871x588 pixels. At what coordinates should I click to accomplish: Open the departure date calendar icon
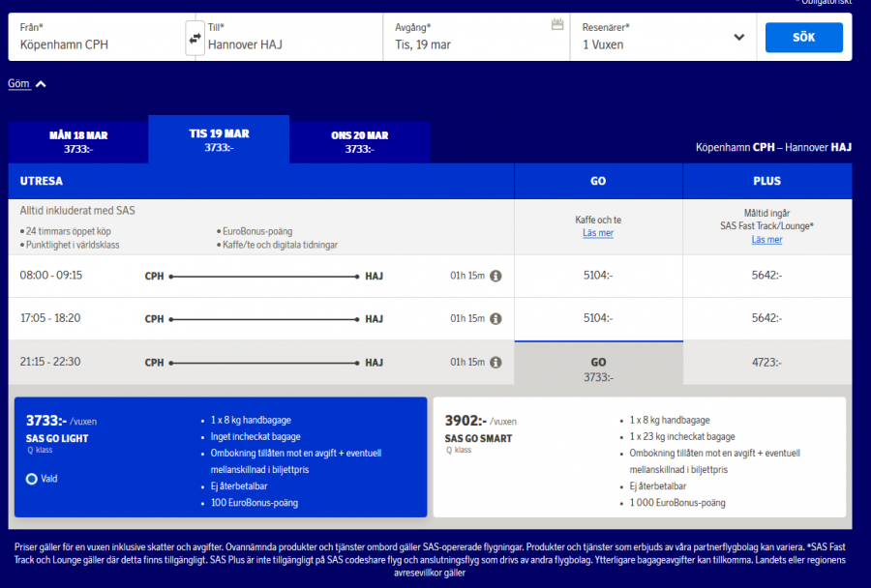(556, 24)
